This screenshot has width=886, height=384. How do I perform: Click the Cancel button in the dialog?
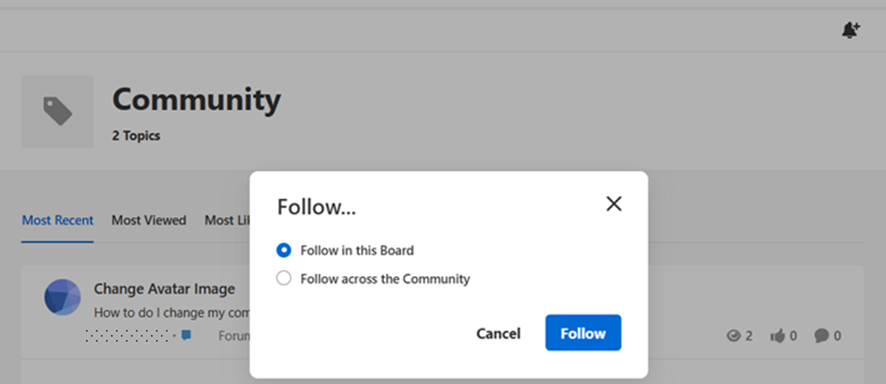coord(498,333)
